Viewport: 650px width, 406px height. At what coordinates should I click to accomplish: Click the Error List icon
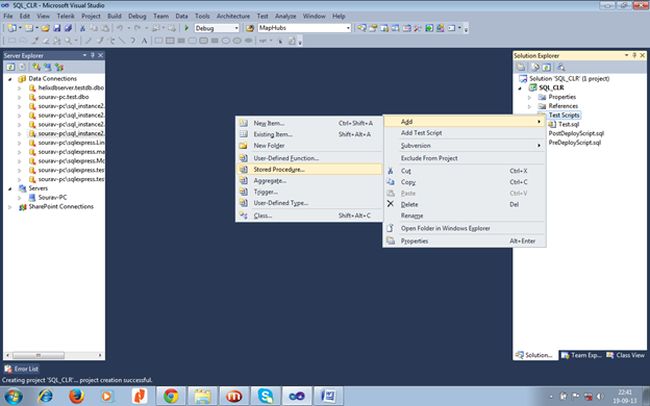(8, 369)
